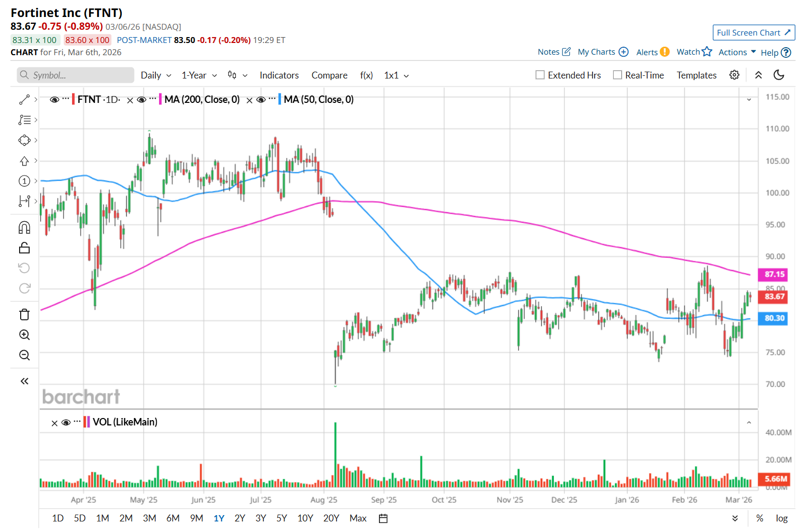
Task: Remove the VOL indicator
Action: [x=55, y=423]
